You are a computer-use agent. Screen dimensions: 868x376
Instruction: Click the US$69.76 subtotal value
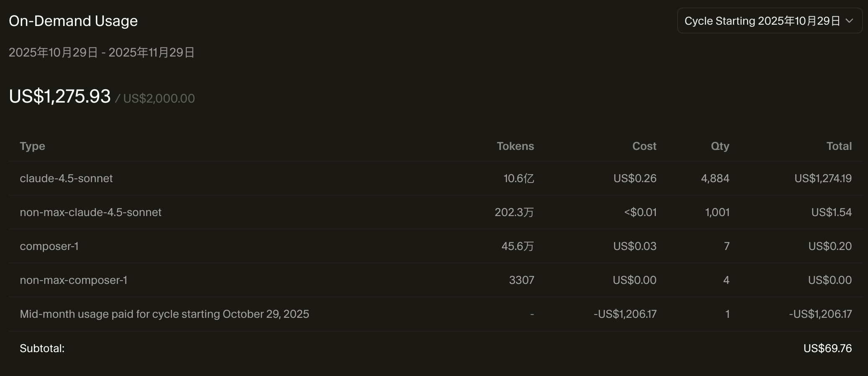point(827,348)
